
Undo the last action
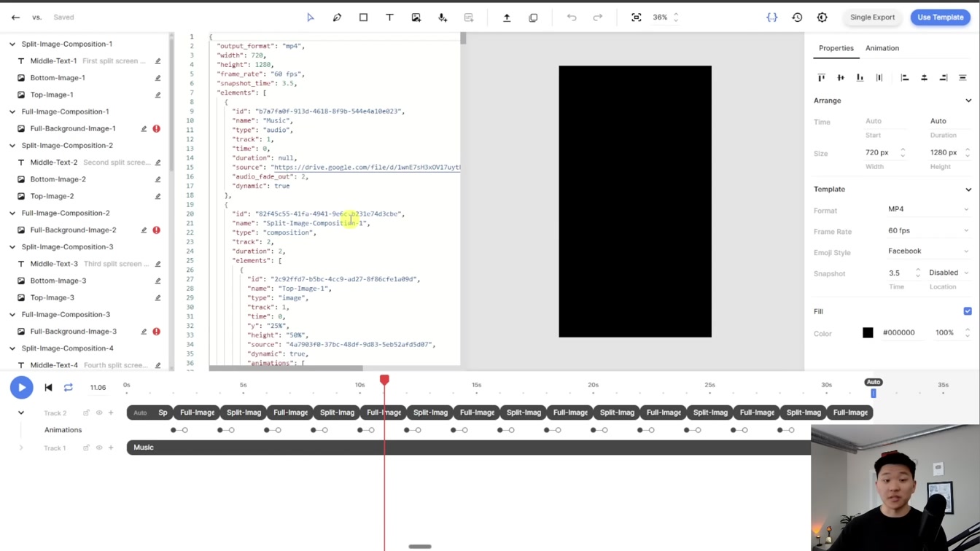pyautogui.click(x=572, y=17)
